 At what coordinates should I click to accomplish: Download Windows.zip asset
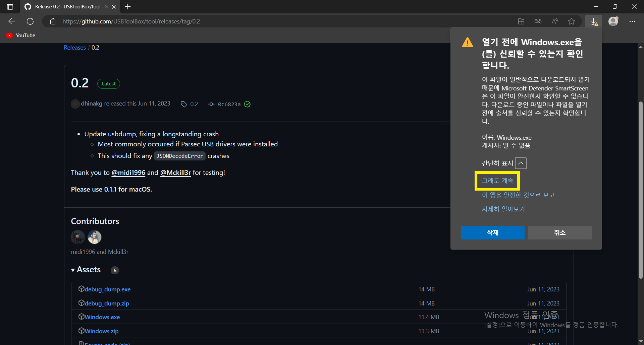pos(101,331)
